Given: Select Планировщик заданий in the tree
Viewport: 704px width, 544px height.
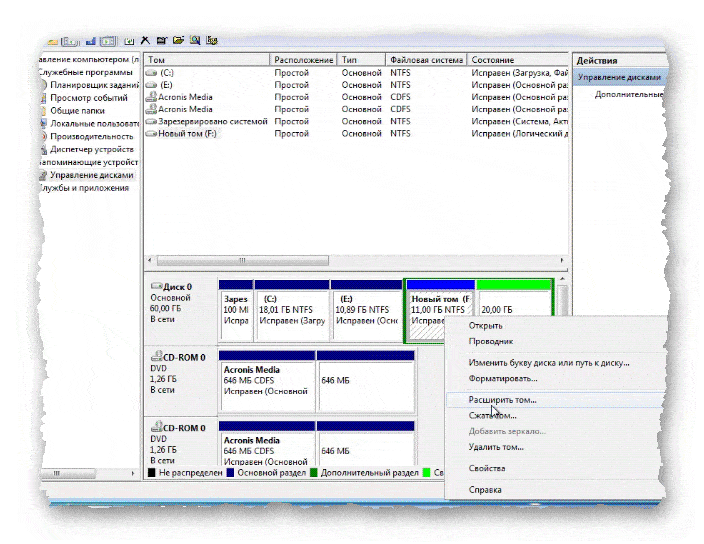Looking at the screenshot, I should [94, 85].
